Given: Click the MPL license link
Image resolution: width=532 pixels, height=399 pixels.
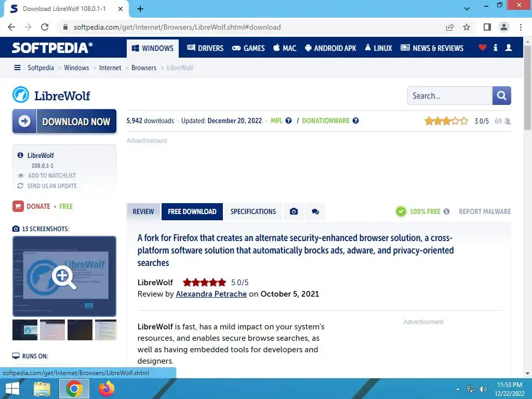Looking at the screenshot, I should (276, 121).
